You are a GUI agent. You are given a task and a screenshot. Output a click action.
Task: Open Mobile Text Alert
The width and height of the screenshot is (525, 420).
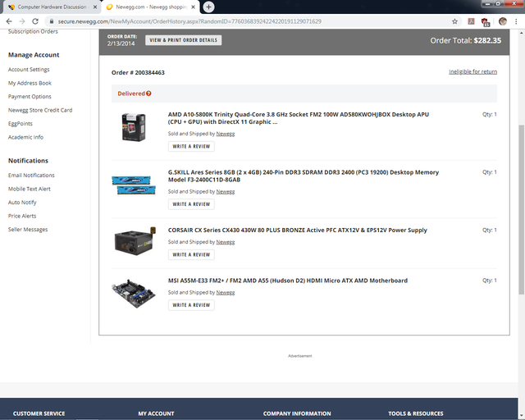(30, 189)
